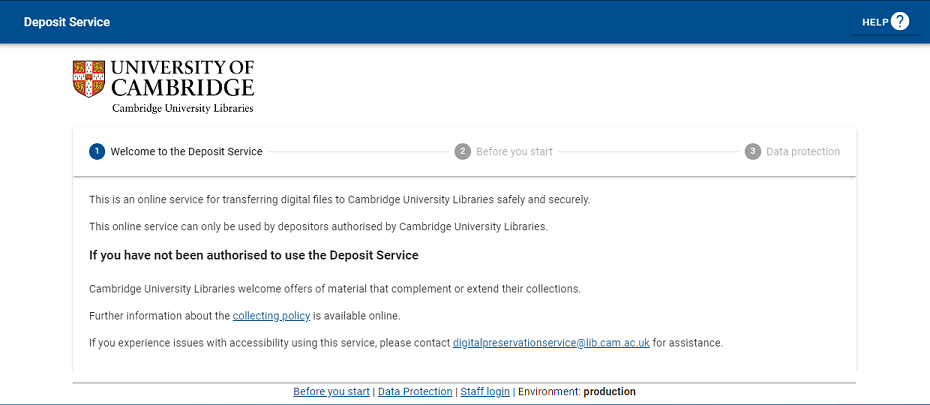
Task: Click the 'Deposit Service' header title
Action: point(67,22)
